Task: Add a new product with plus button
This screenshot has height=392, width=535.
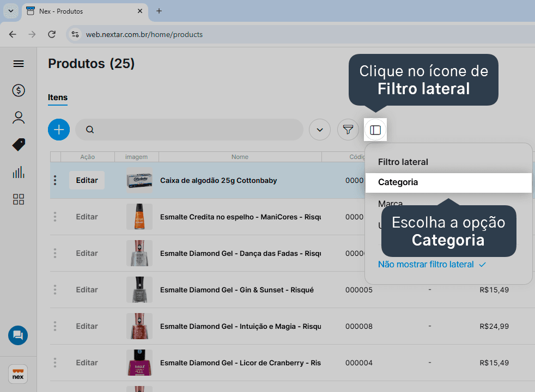Action: (x=59, y=130)
